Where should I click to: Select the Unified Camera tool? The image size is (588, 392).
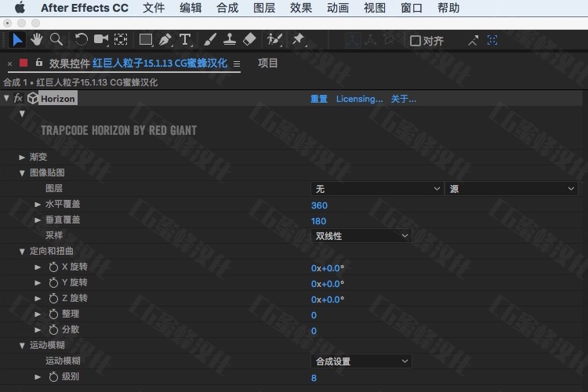[101, 39]
